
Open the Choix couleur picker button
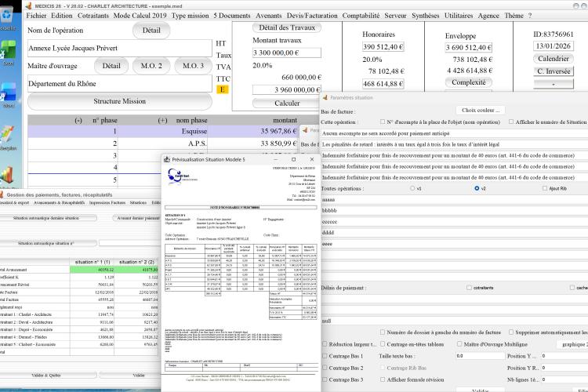[481, 111]
